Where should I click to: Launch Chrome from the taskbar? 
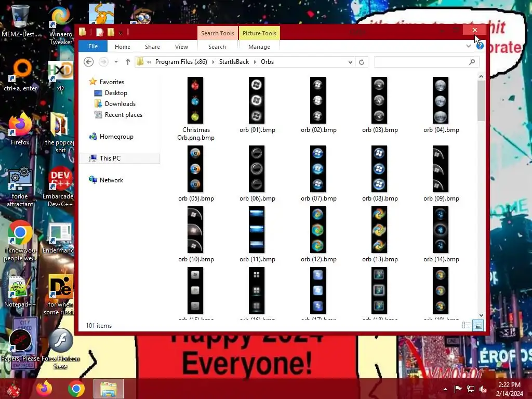76,389
